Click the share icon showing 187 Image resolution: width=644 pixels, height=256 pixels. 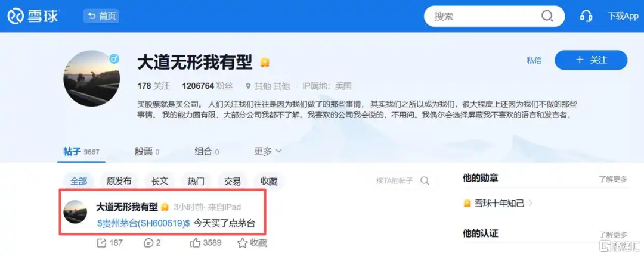click(101, 243)
